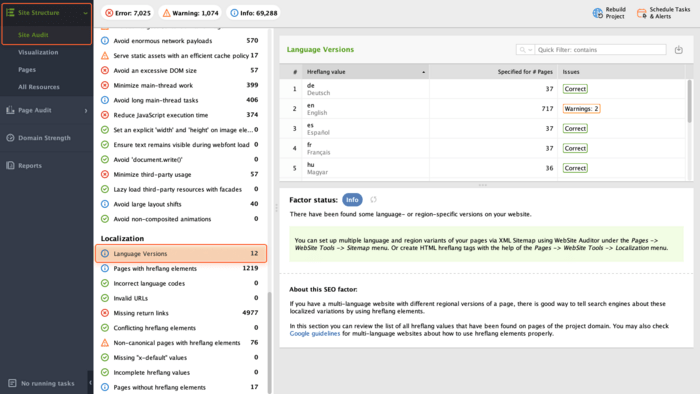Select Conflicting hreflang elements row

coord(181,328)
